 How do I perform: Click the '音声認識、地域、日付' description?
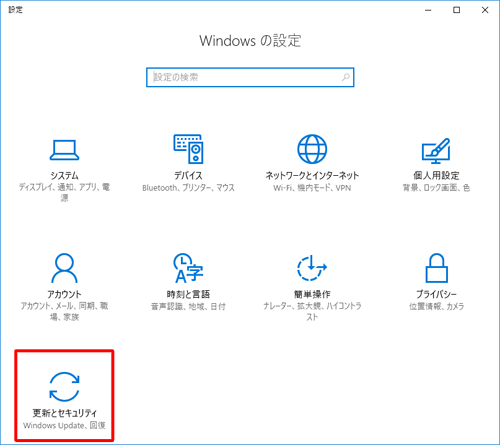188,306
